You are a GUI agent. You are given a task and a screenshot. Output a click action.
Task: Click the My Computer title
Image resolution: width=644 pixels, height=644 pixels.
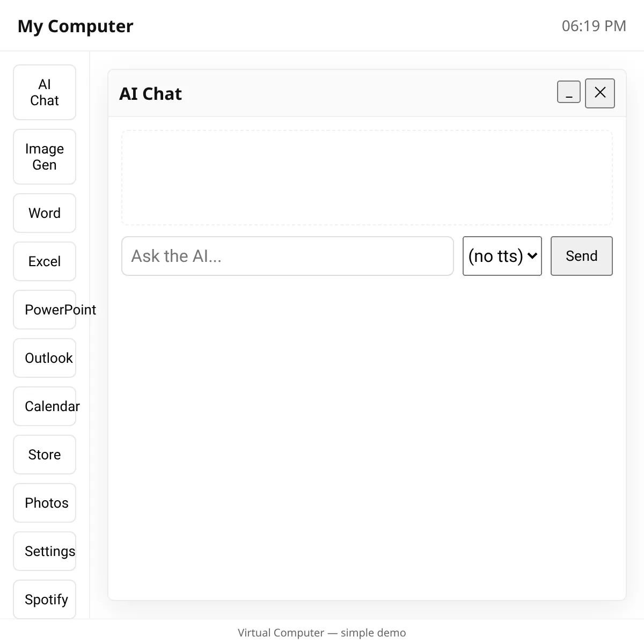[x=76, y=26]
